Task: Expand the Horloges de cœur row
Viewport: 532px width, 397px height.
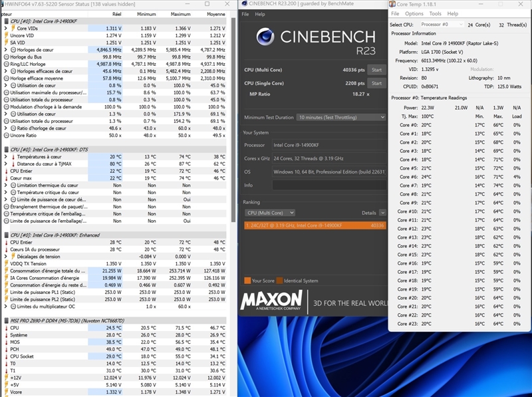Action: [x=6, y=49]
